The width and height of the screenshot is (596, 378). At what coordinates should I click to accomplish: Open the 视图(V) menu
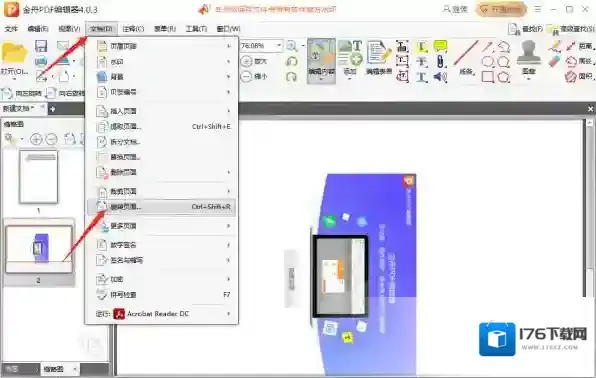point(69,29)
